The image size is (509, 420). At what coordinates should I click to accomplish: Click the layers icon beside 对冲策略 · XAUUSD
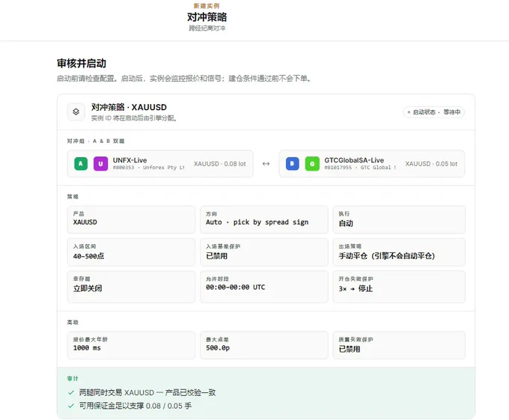coord(76,112)
